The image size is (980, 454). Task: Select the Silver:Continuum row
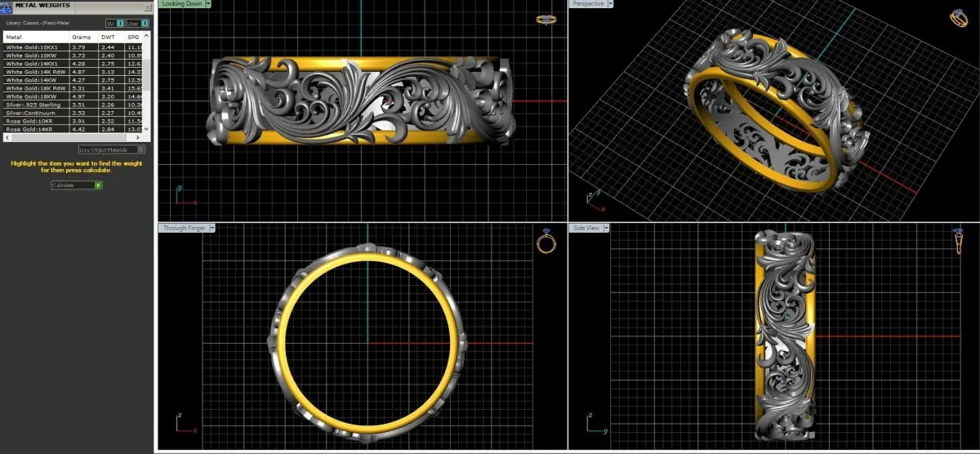click(x=73, y=113)
